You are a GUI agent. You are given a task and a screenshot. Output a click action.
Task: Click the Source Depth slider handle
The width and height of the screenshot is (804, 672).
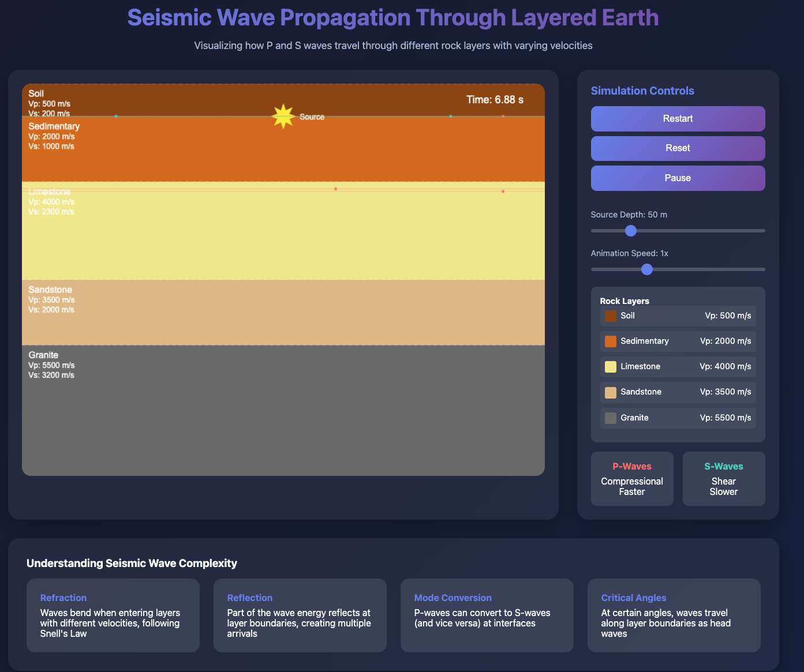coord(631,231)
